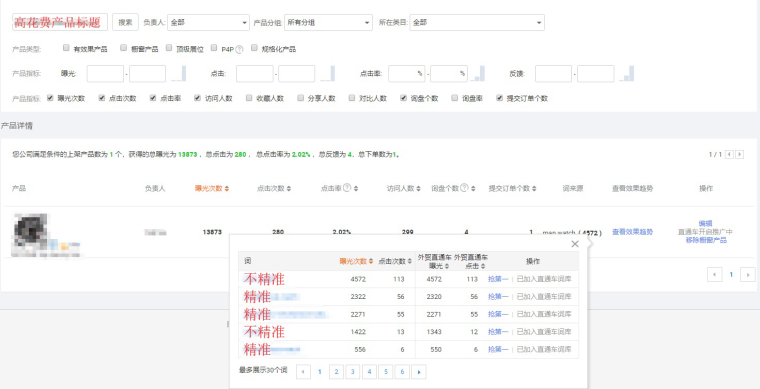
Task: Click the P4P help question mark icon
Action: coord(239,49)
